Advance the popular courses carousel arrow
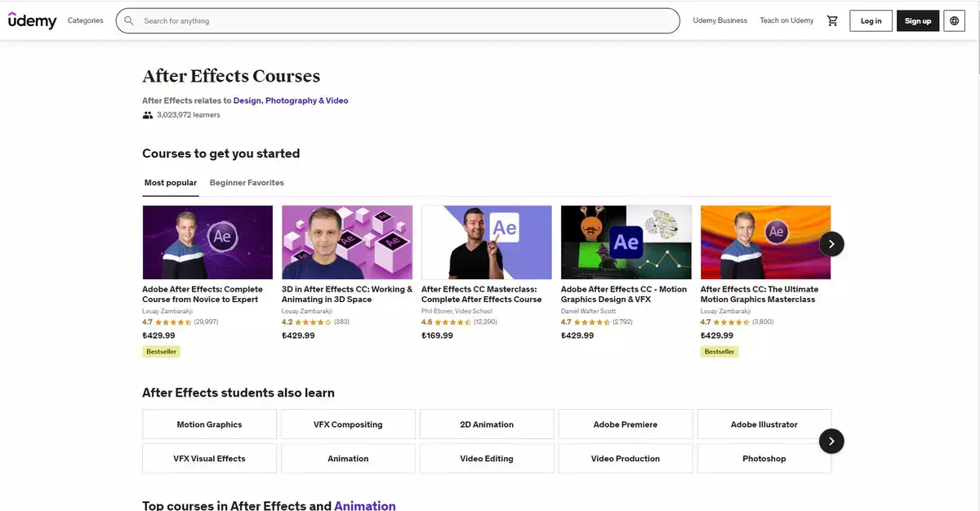Image resolution: width=980 pixels, height=511 pixels. 831,243
